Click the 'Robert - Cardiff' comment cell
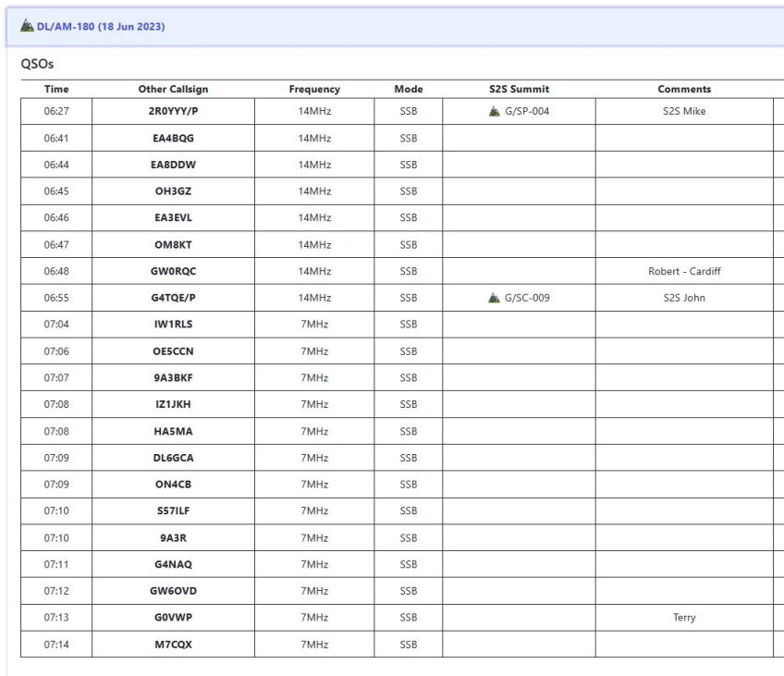 (x=684, y=272)
